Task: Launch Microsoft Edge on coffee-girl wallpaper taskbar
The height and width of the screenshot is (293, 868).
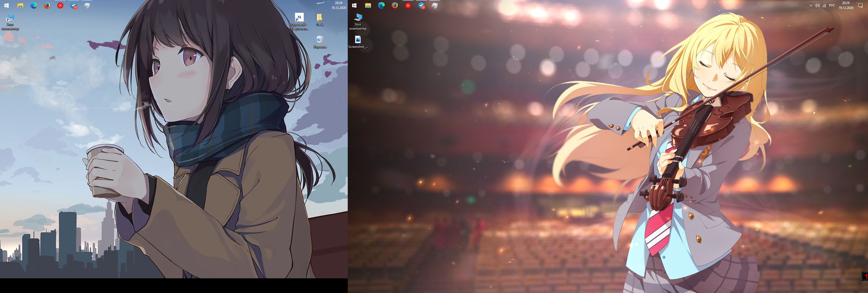Action: 33,5
